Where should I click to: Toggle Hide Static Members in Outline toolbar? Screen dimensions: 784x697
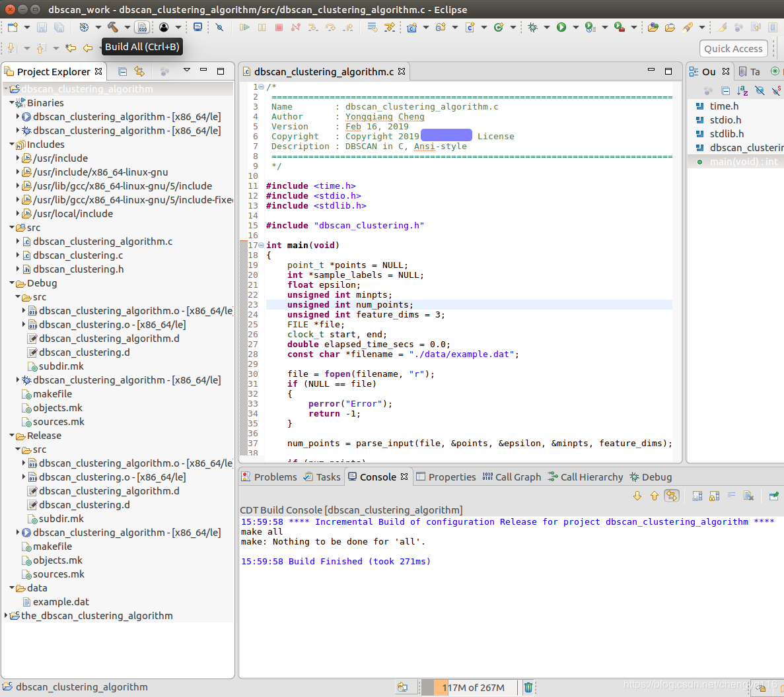pos(776,90)
